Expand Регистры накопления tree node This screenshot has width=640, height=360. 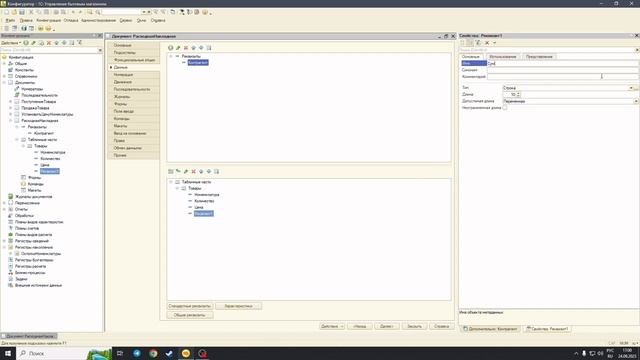point(4,247)
